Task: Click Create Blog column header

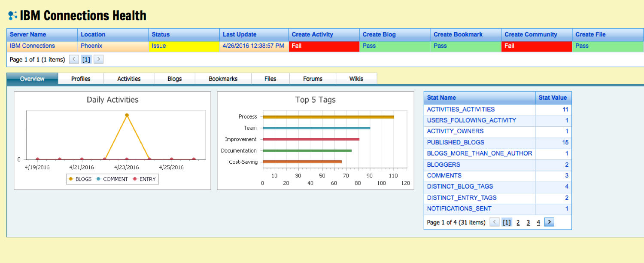Action: click(395, 34)
